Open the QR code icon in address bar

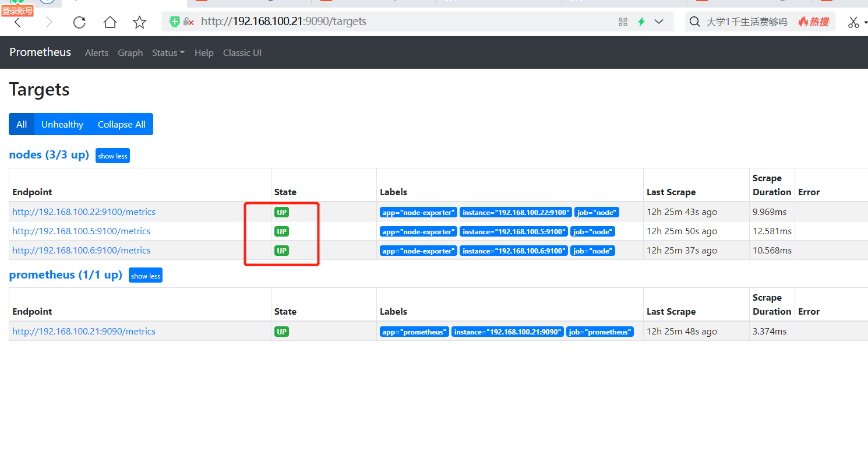623,22
